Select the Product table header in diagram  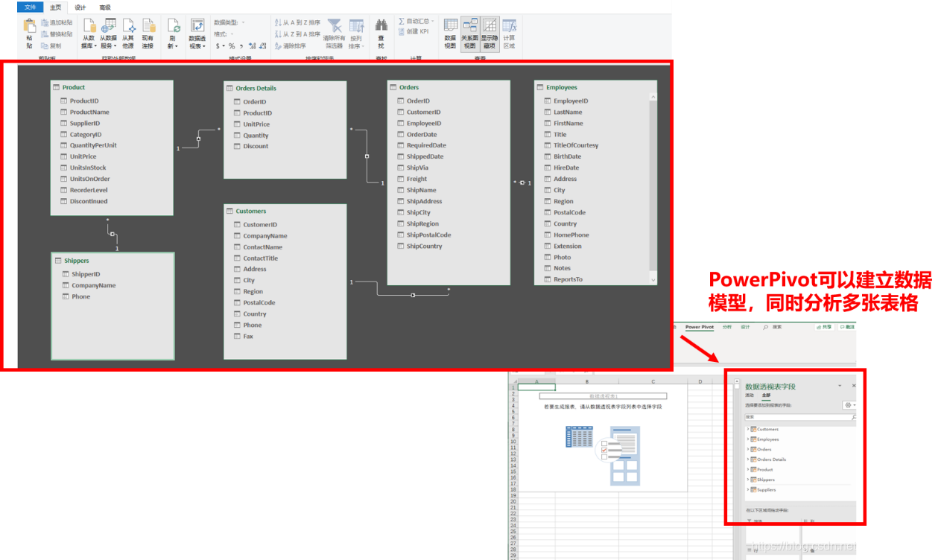coord(112,87)
